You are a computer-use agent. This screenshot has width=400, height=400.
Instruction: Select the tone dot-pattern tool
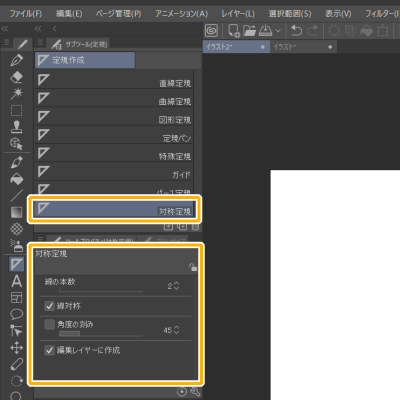tap(17, 229)
